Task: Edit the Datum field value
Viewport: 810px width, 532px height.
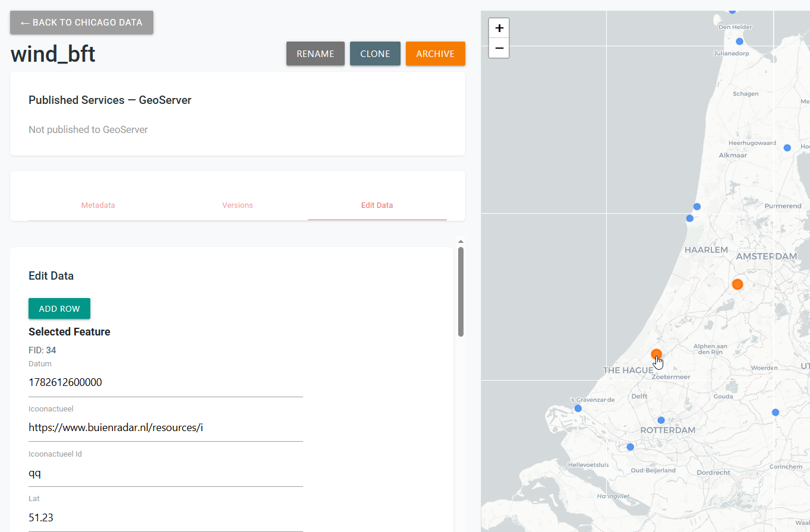Action: click(166, 382)
